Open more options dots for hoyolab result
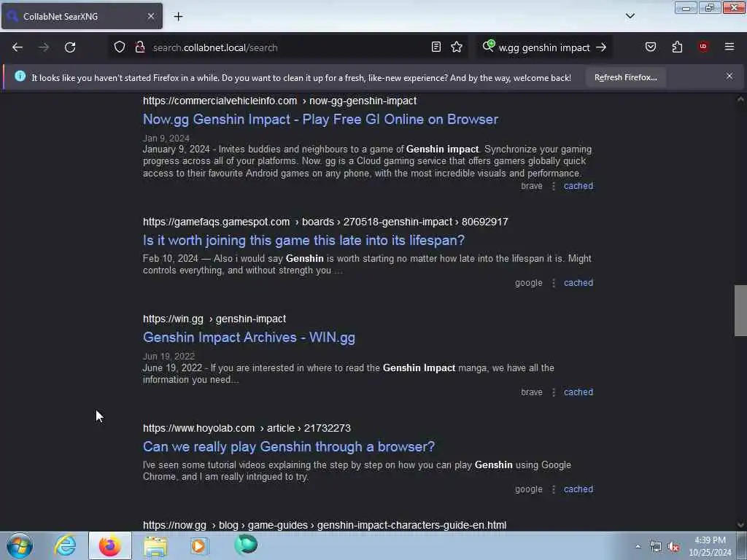The width and height of the screenshot is (747, 560). [553, 489]
